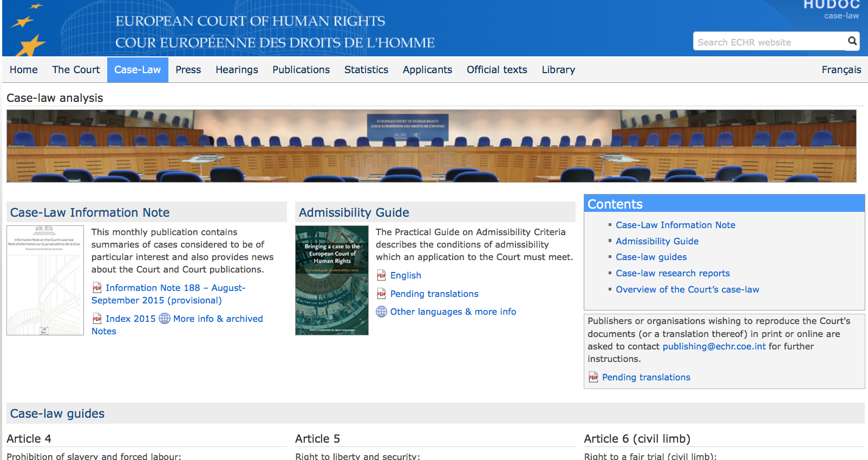The image size is (868, 460).
Task: Open the Information Note cover thumbnail
Action: pos(45,281)
